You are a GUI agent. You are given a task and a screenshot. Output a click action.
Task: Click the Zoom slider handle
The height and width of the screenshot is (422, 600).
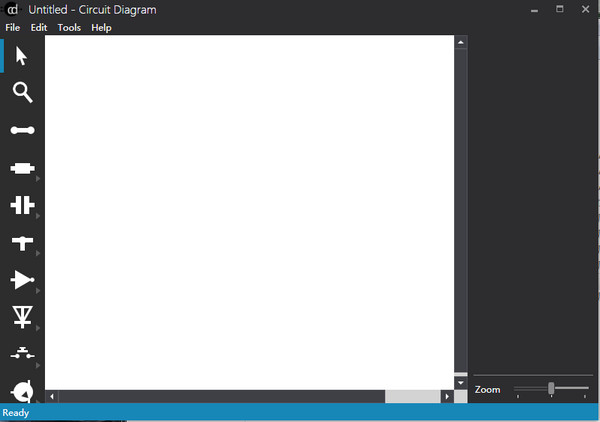[x=551, y=388]
